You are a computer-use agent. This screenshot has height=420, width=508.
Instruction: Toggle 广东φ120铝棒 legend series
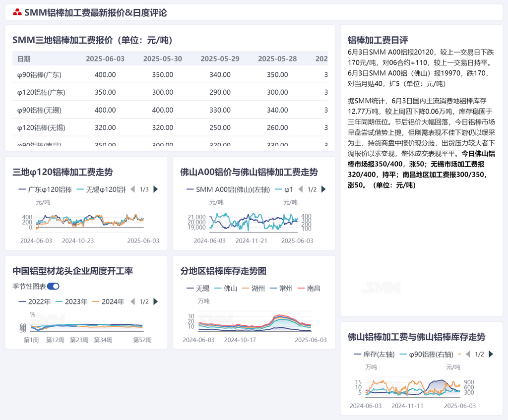(x=45, y=189)
